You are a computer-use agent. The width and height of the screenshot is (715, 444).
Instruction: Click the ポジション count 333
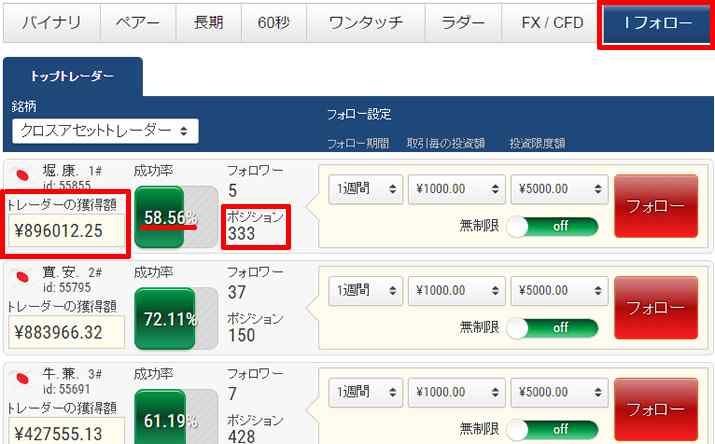click(241, 234)
